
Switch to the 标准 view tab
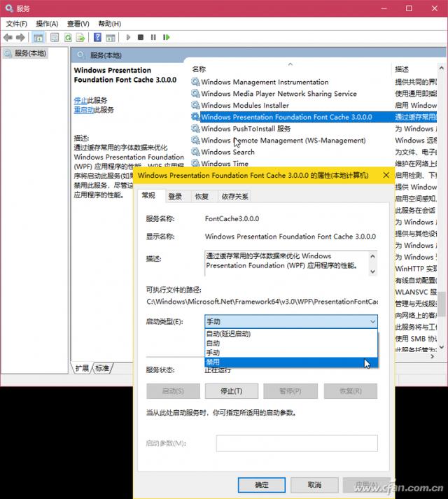[102, 368]
